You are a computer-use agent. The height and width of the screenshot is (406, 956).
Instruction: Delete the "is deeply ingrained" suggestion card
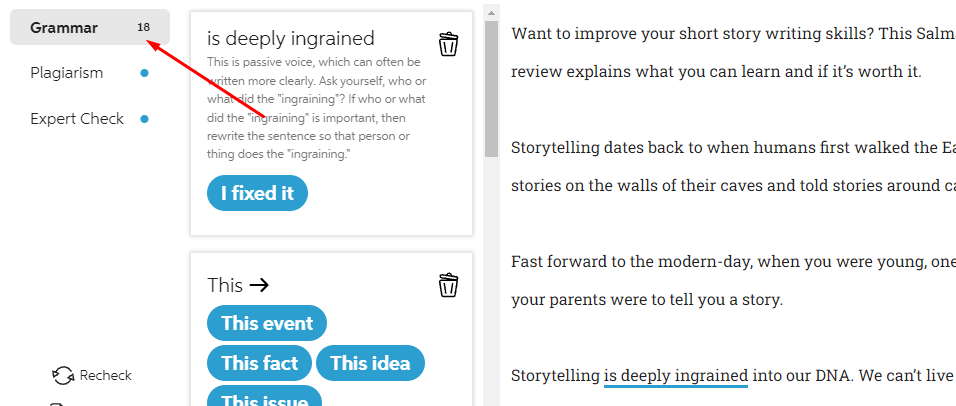pyautogui.click(x=449, y=44)
